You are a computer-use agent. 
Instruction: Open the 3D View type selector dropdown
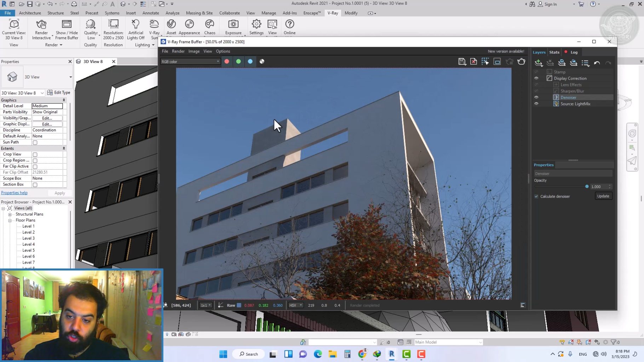coord(70,77)
